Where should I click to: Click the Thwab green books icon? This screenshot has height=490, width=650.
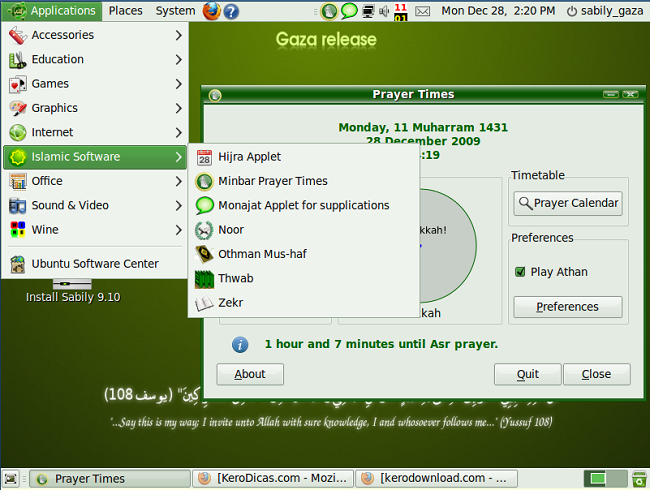[x=204, y=279]
